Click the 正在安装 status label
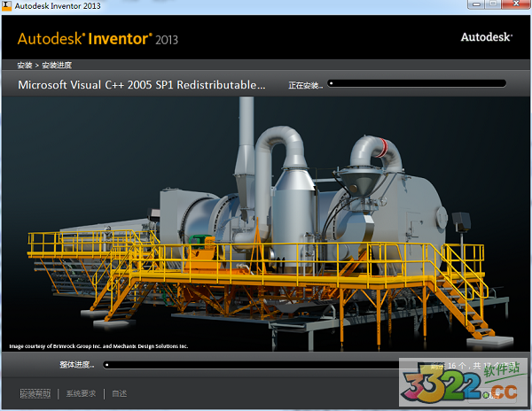Screen dimensions: 532x411 [305, 85]
